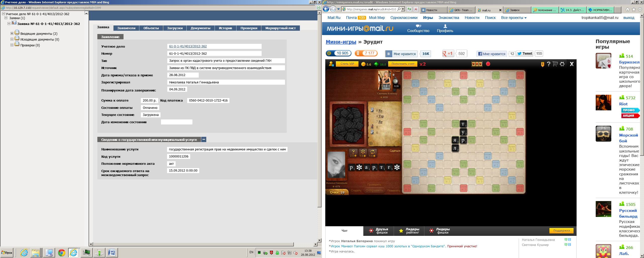Screen dimensions: 644x258
Task: Click the Отправить button
Action: click(374, 190)
